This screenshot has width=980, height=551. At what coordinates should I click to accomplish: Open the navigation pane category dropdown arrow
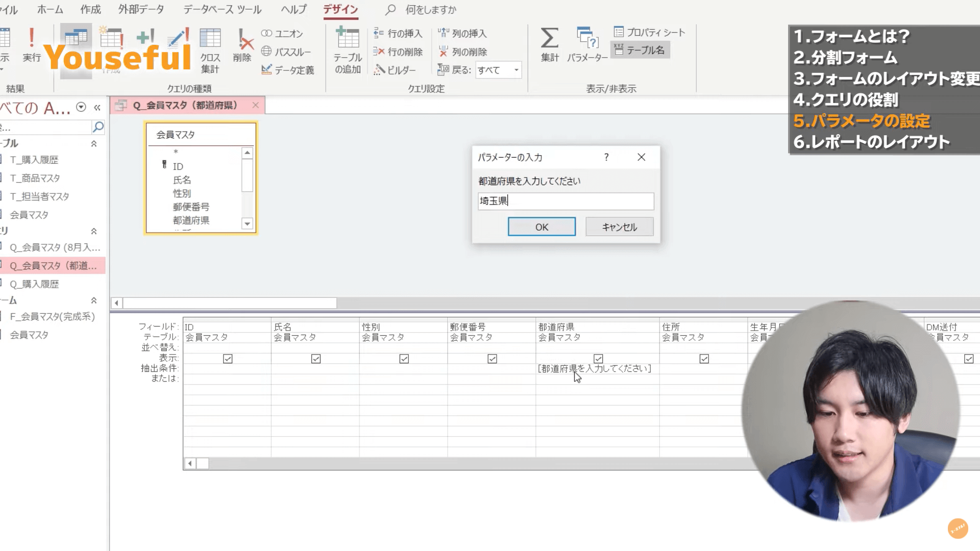(x=81, y=107)
